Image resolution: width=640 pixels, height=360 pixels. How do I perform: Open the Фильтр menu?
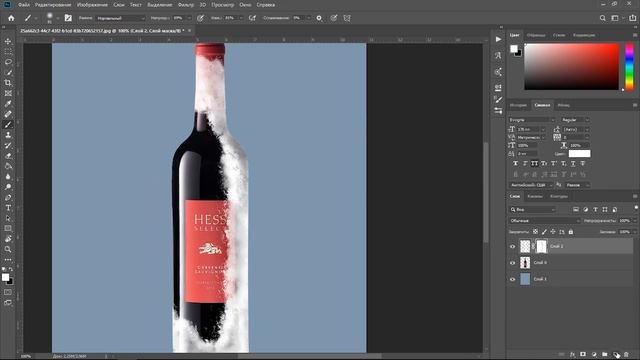186,5
